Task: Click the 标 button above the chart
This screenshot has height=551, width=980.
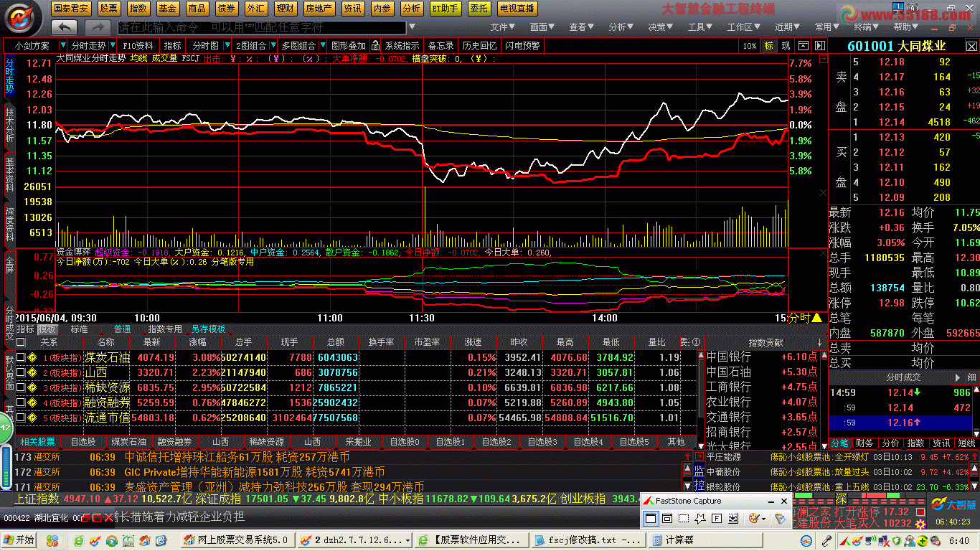Action: coord(769,45)
